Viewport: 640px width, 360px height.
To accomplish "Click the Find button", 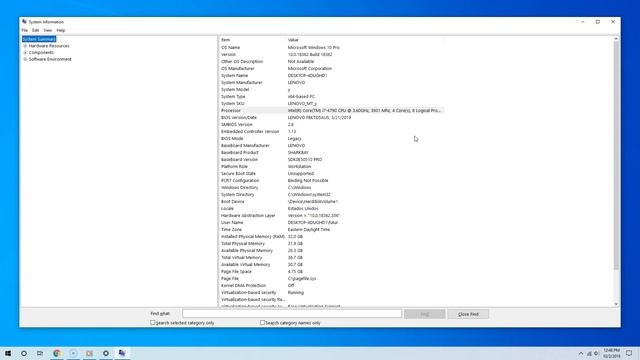I will pyautogui.click(x=424, y=314).
